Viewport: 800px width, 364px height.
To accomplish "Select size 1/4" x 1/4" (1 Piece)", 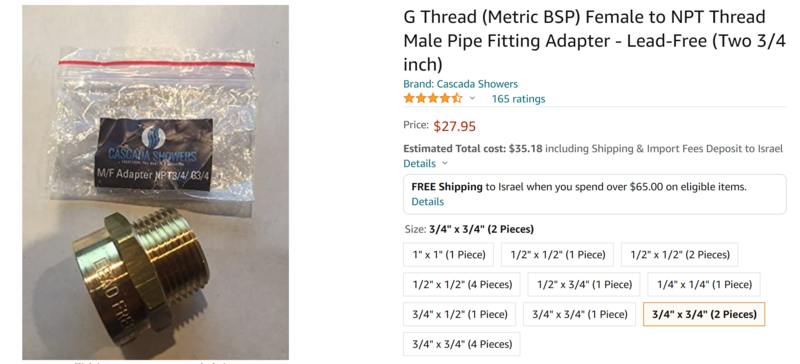I will coord(704,284).
